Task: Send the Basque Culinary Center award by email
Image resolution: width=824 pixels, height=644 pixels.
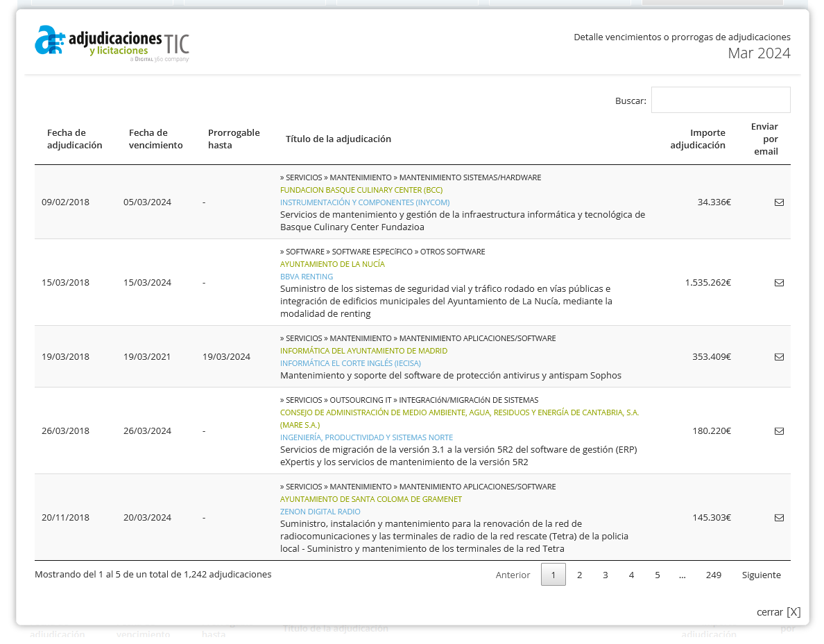Action: tap(779, 202)
